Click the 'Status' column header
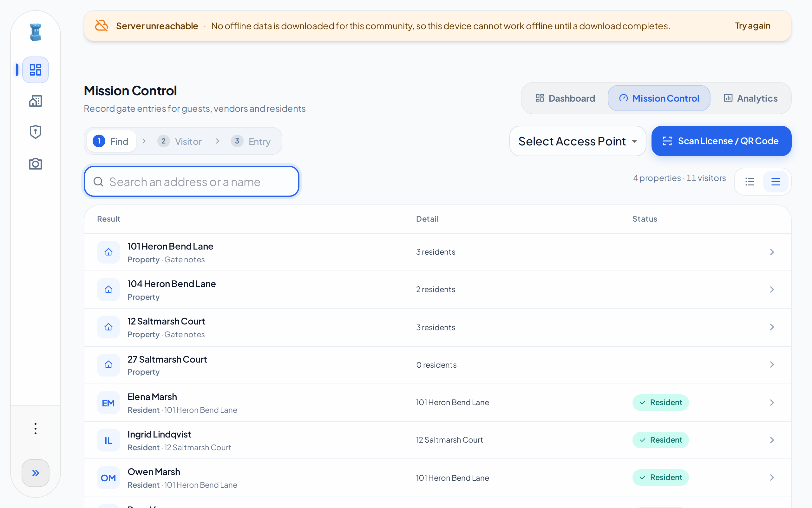The height and width of the screenshot is (508, 812). pos(645,219)
